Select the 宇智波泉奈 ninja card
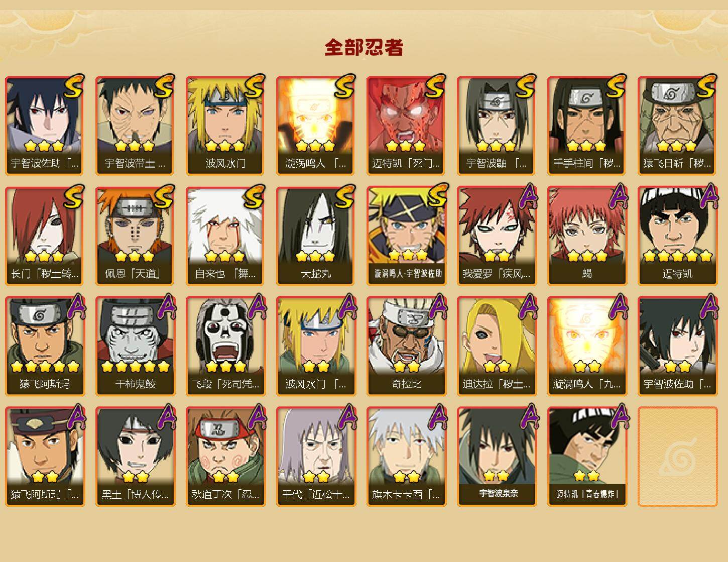Image resolution: width=728 pixels, height=562 pixels. click(497, 457)
